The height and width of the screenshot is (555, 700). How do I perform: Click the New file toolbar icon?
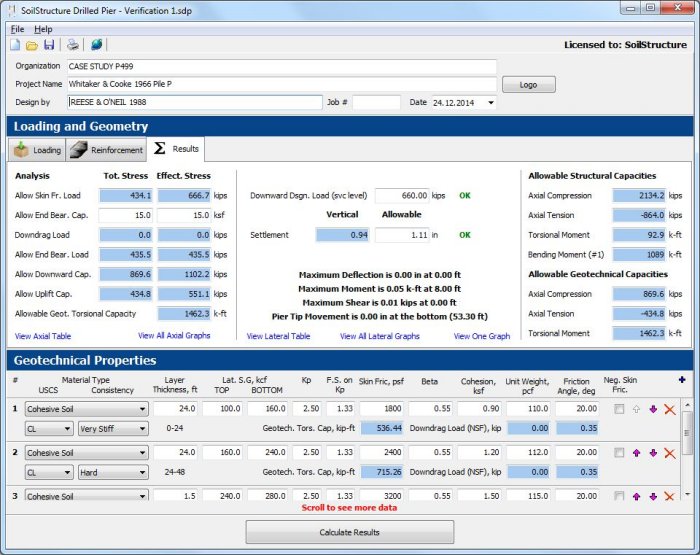tap(15, 45)
